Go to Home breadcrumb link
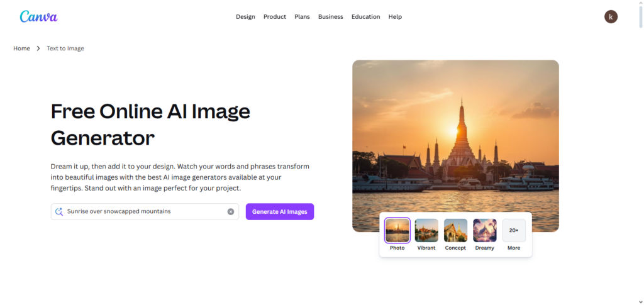Screen dimensions: 644x305 point(22,48)
